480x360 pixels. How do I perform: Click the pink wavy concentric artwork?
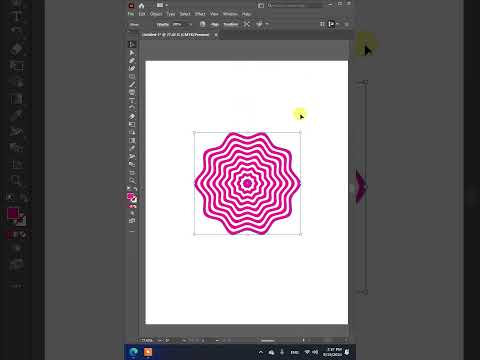point(247,183)
